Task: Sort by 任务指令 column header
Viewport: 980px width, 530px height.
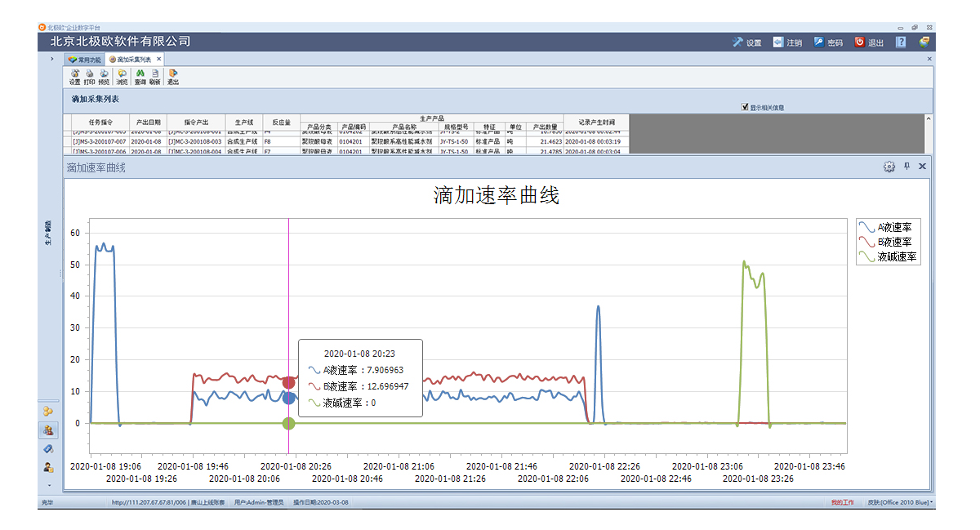Action: click(100, 122)
